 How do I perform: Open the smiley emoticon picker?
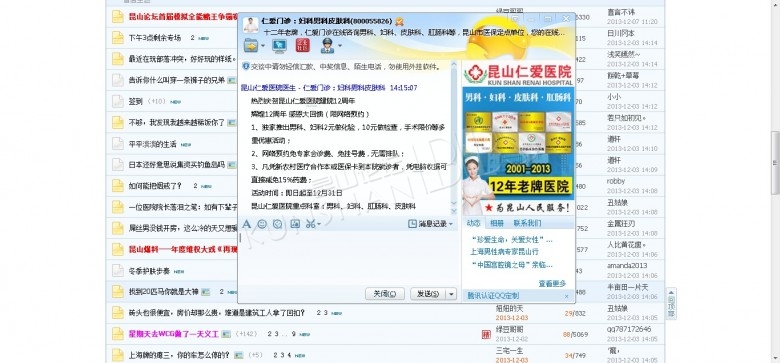point(262,224)
